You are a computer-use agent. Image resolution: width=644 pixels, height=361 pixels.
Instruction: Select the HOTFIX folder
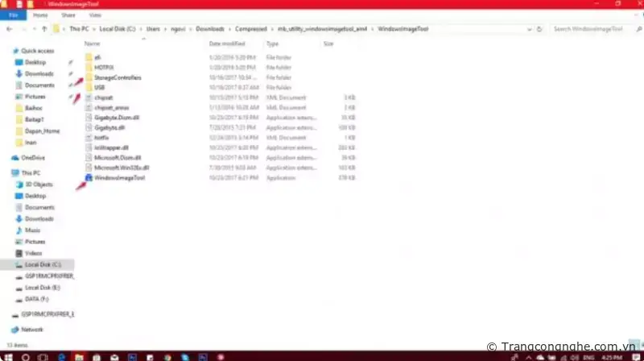(103, 68)
